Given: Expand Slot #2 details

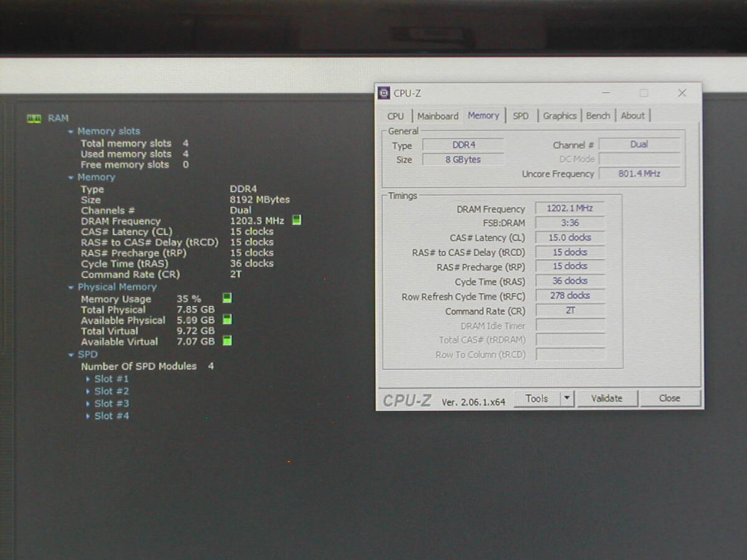Looking at the screenshot, I should click(88, 391).
